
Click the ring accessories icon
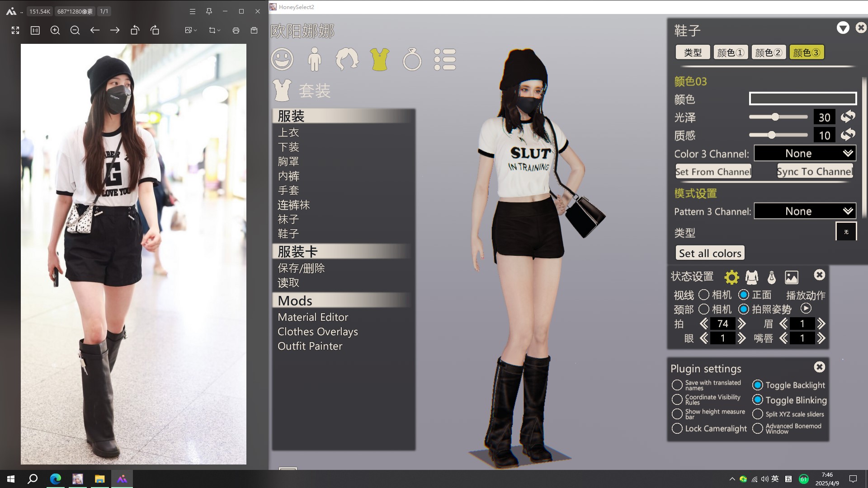click(x=412, y=59)
